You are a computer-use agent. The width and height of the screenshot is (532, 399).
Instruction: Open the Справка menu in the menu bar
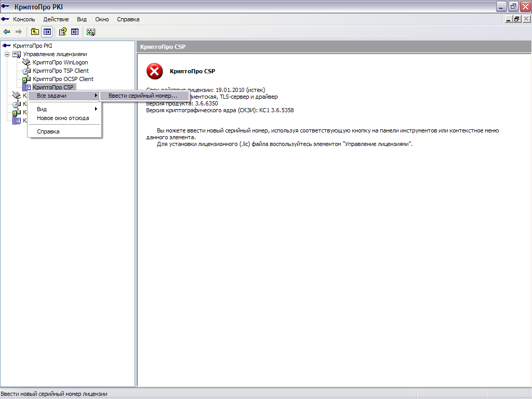(128, 19)
